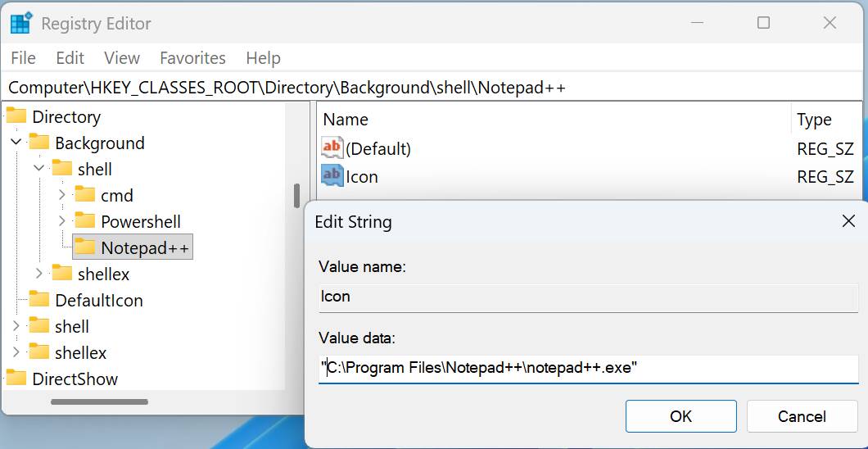868x449 pixels.
Task: Expand the shellex key under Background
Action: coord(38,274)
